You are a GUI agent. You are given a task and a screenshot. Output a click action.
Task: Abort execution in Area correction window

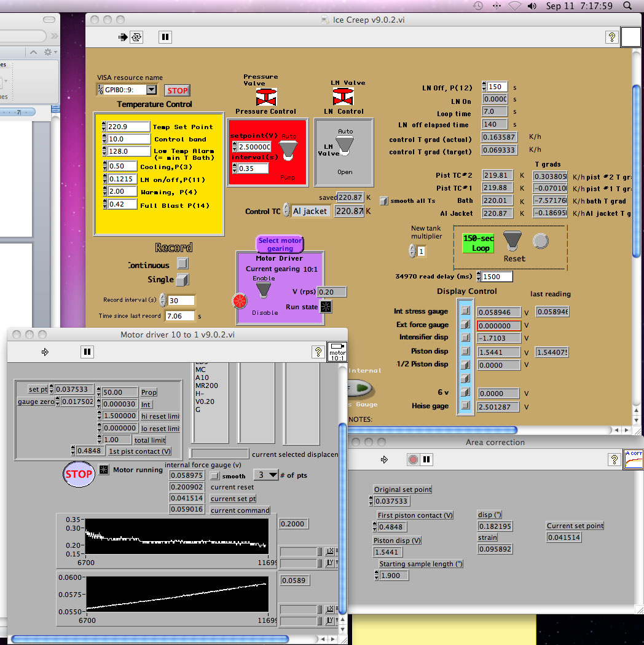click(x=413, y=459)
